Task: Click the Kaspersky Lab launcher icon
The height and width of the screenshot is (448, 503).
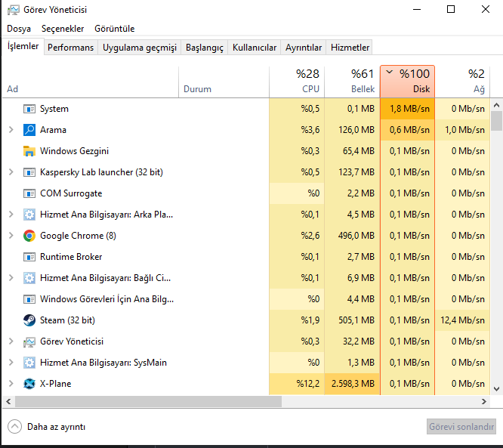Action: click(x=29, y=172)
